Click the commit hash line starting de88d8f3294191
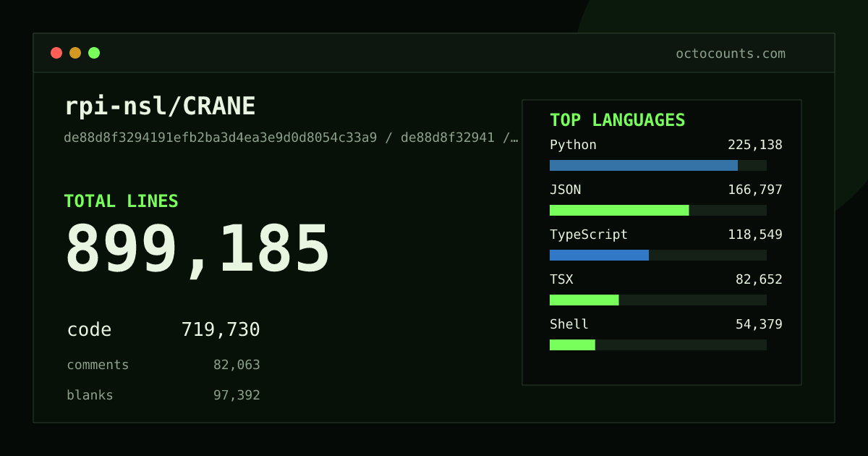This screenshot has height=456, width=868. point(291,138)
